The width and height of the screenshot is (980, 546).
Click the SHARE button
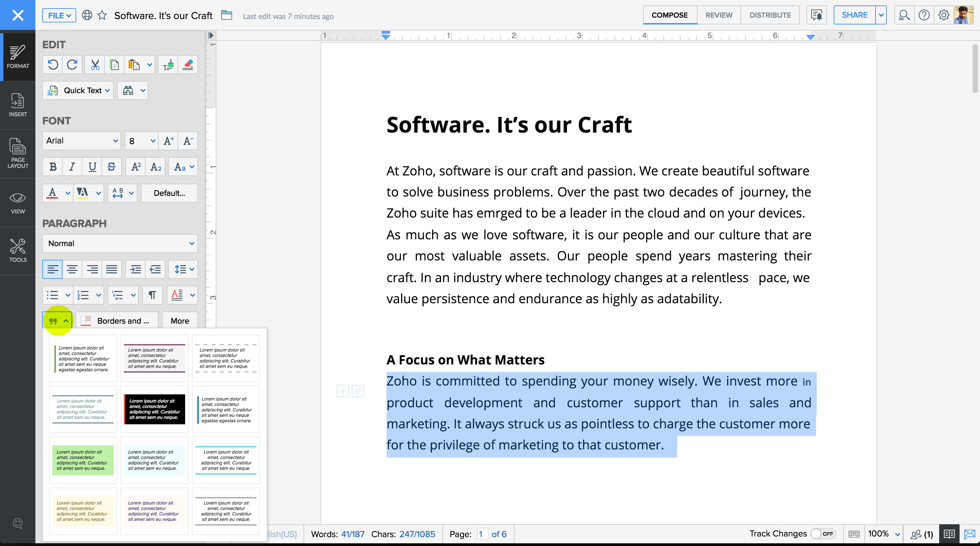[x=854, y=15]
